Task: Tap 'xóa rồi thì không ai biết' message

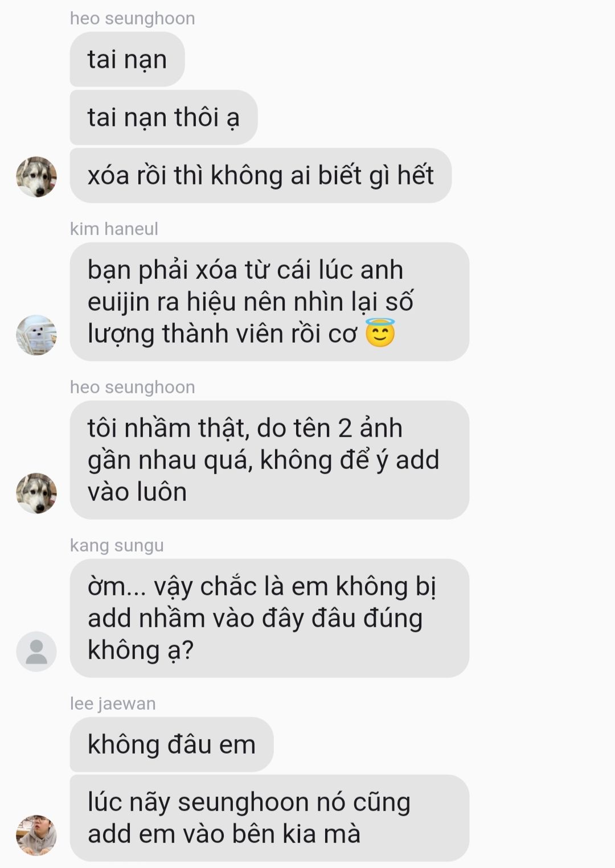Action: point(260,175)
